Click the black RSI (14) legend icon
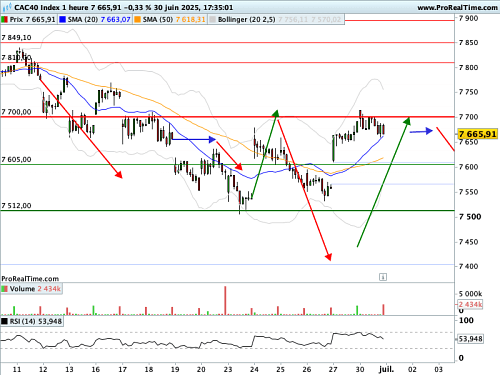Image resolution: width=500 pixels, height=375 pixels. (x=5, y=322)
